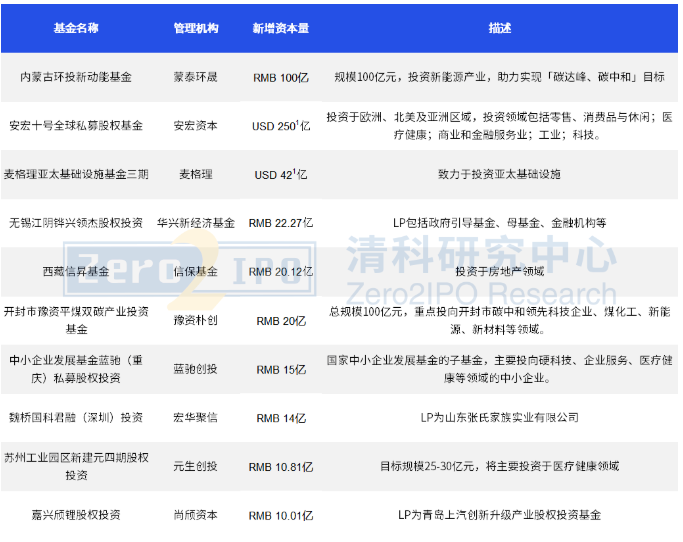Select manager cell 宏华聚信
This screenshot has width=683, height=542.
coord(196,417)
